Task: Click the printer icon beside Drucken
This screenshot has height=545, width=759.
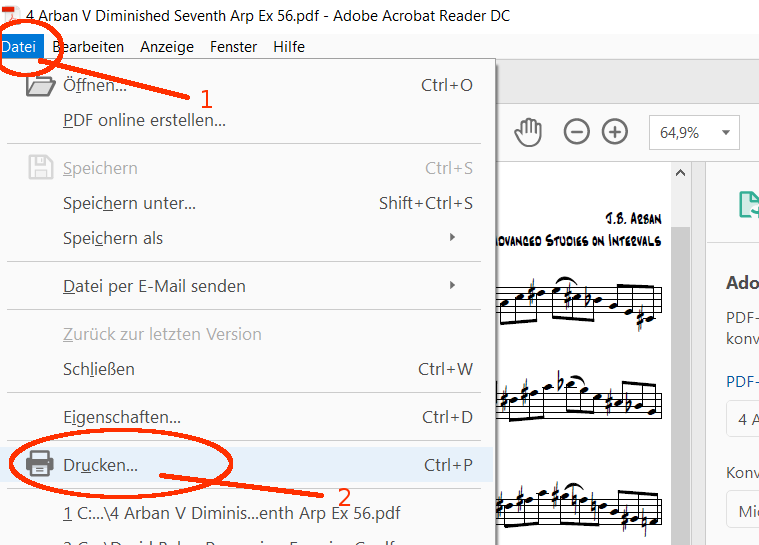Action: pyautogui.click(x=40, y=464)
